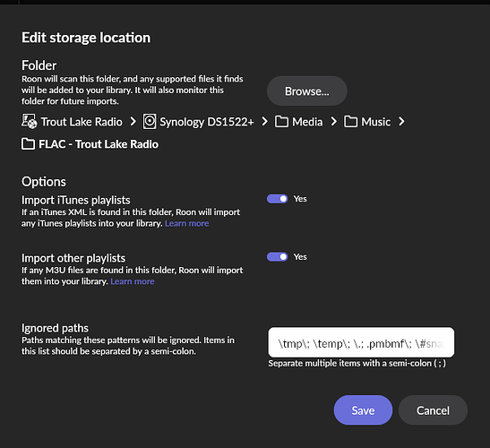
Task: Click the Synology DS1522+ drive icon
Action: click(x=150, y=121)
